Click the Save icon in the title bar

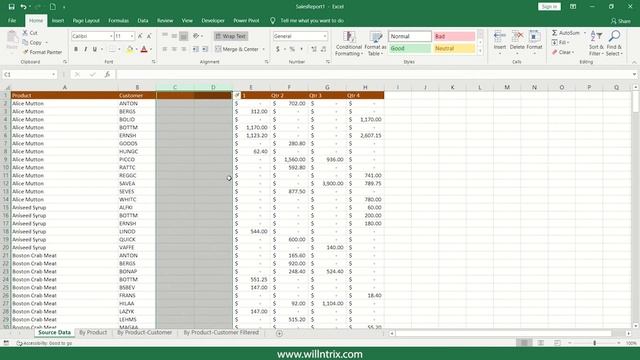tap(11, 7)
